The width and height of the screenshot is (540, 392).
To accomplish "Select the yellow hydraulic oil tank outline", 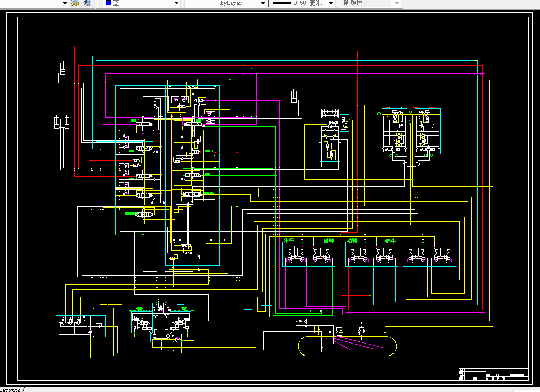I will pyautogui.click(x=347, y=346).
